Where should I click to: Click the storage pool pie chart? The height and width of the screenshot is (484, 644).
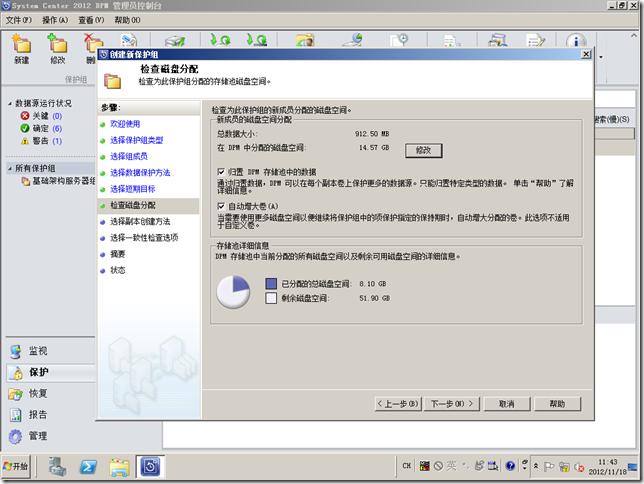point(233,292)
